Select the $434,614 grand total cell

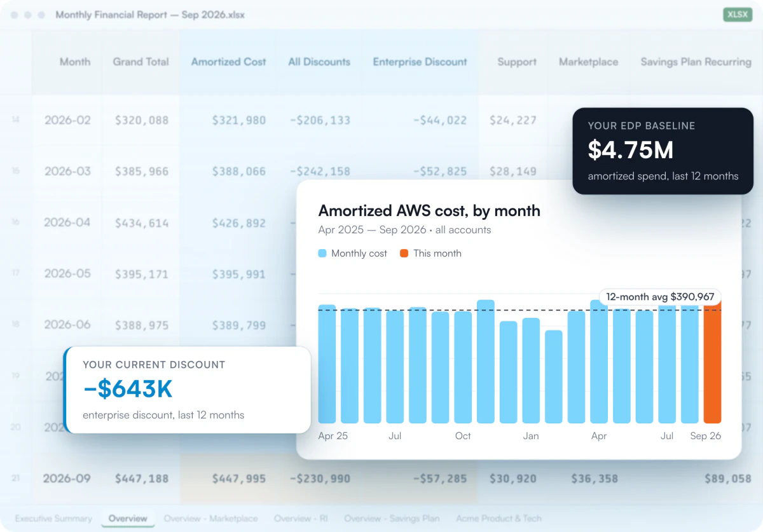(x=142, y=223)
